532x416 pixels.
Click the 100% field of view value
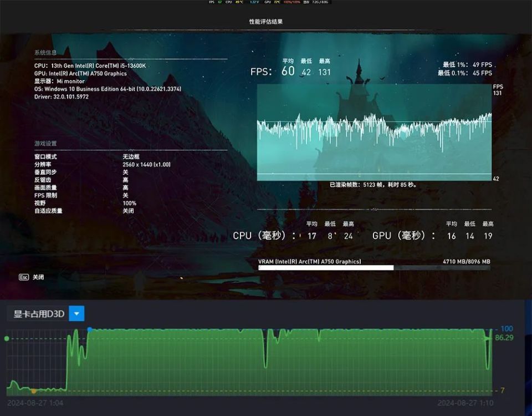point(130,203)
